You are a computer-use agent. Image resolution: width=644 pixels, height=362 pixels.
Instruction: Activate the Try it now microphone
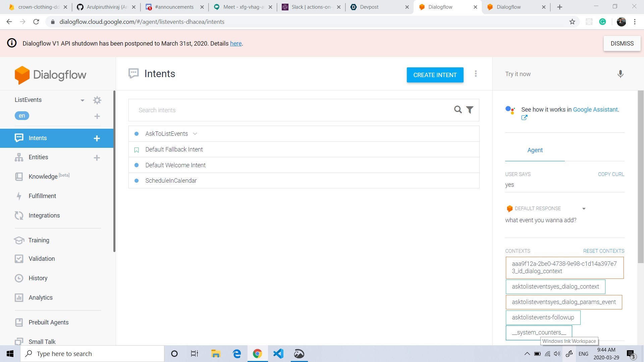[x=620, y=74]
